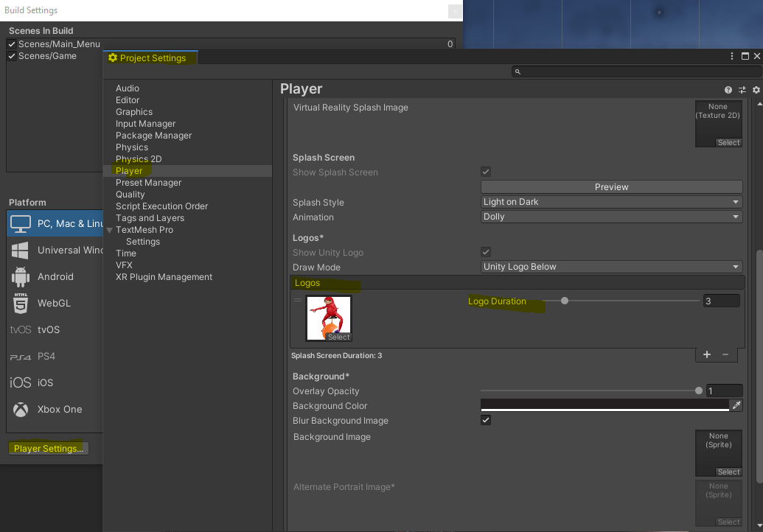This screenshot has height=532, width=763.
Task: Select sprite for Background Image
Action: pyautogui.click(x=728, y=472)
